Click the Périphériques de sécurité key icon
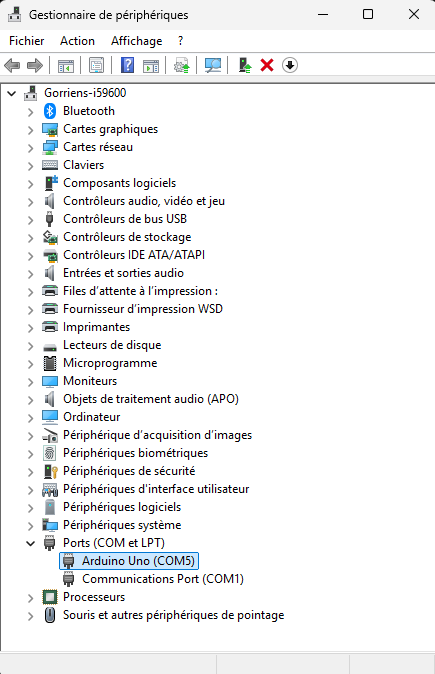The width and height of the screenshot is (435, 674). [x=51, y=471]
